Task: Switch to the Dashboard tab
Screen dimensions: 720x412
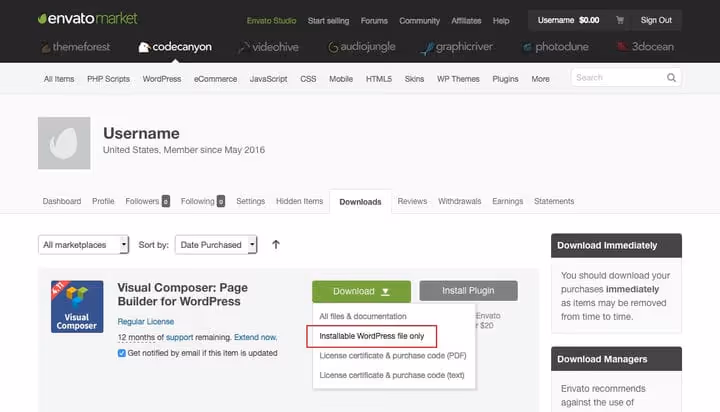Action: click(x=62, y=201)
